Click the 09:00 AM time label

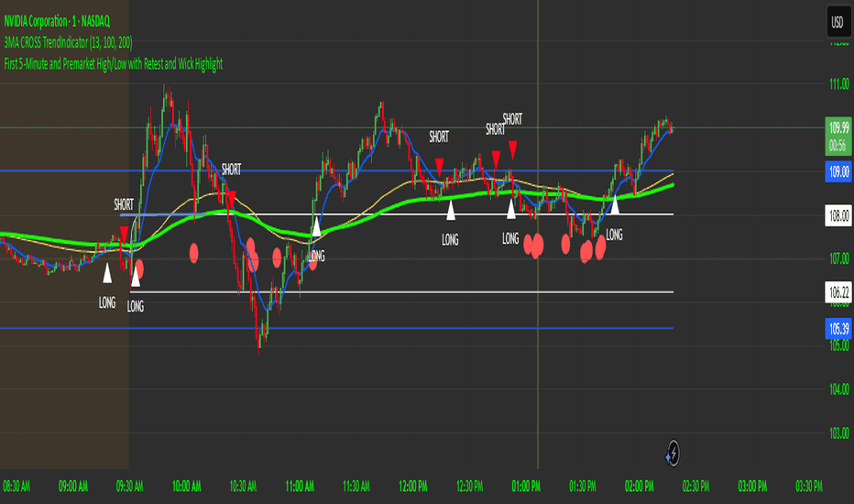click(73, 486)
